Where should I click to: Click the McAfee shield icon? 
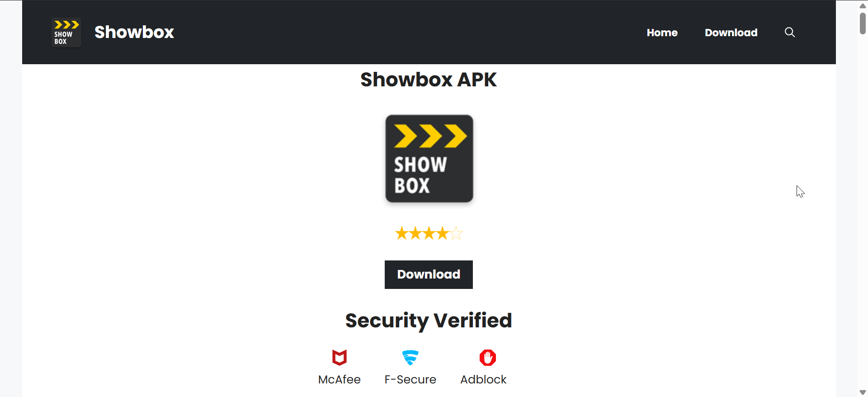click(339, 358)
